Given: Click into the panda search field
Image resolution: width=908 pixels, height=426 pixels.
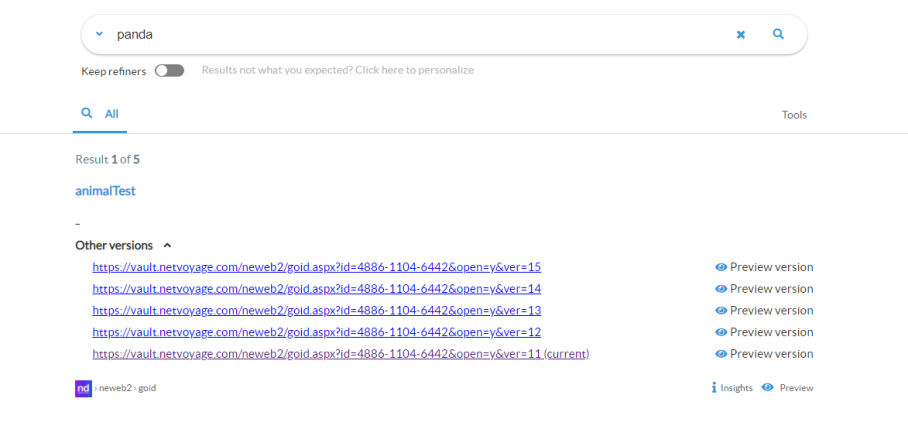Looking at the screenshot, I should 400,34.
